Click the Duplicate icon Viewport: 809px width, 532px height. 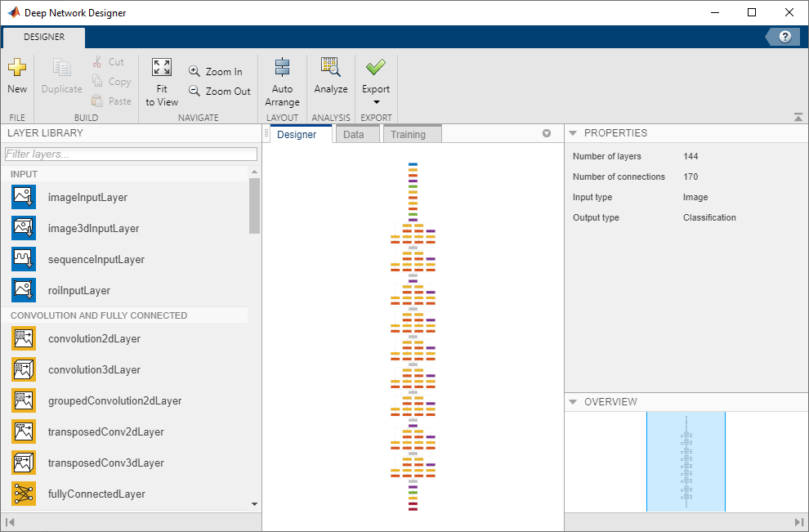point(61,68)
